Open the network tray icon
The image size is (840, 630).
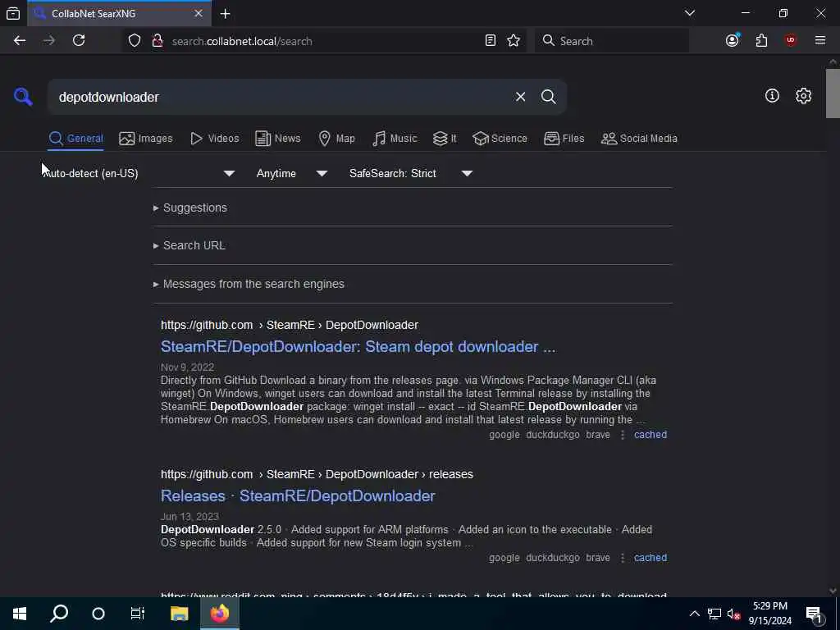tap(714, 614)
